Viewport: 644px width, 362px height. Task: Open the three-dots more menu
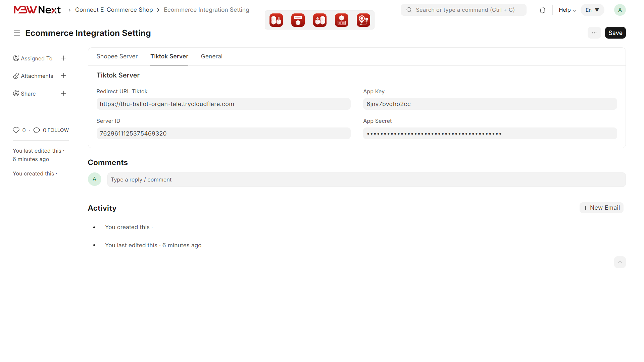click(594, 33)
